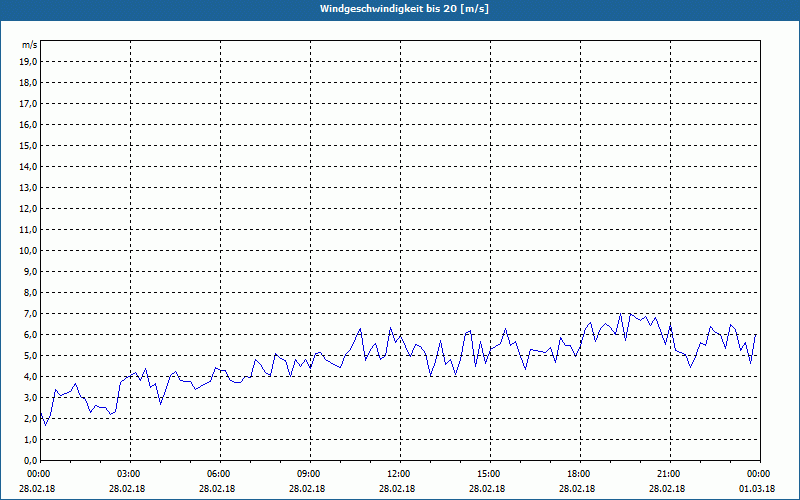800x500 pixels.
Task: Select the "09:00" time axis label
Action: [x=309, y=474]
